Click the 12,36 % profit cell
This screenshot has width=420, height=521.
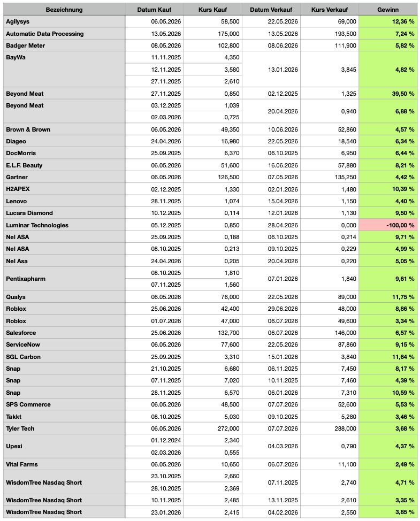click(x=388, y=21)
